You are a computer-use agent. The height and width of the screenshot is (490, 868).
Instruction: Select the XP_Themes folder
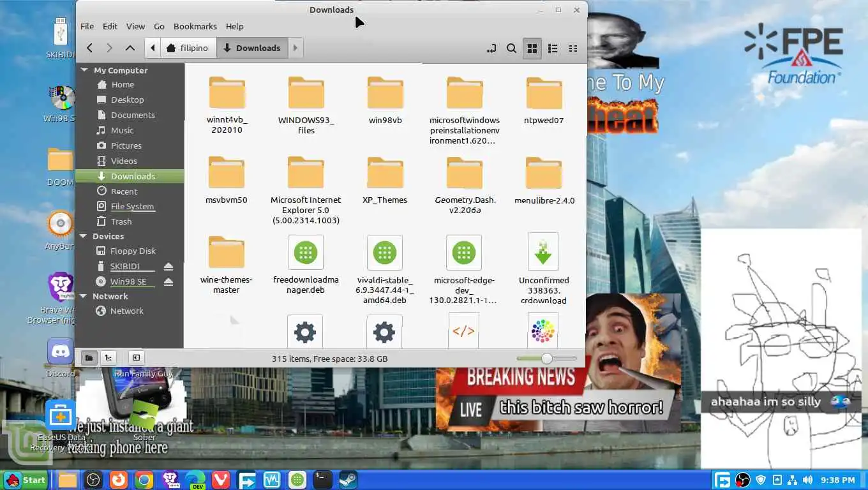(385, 181)
